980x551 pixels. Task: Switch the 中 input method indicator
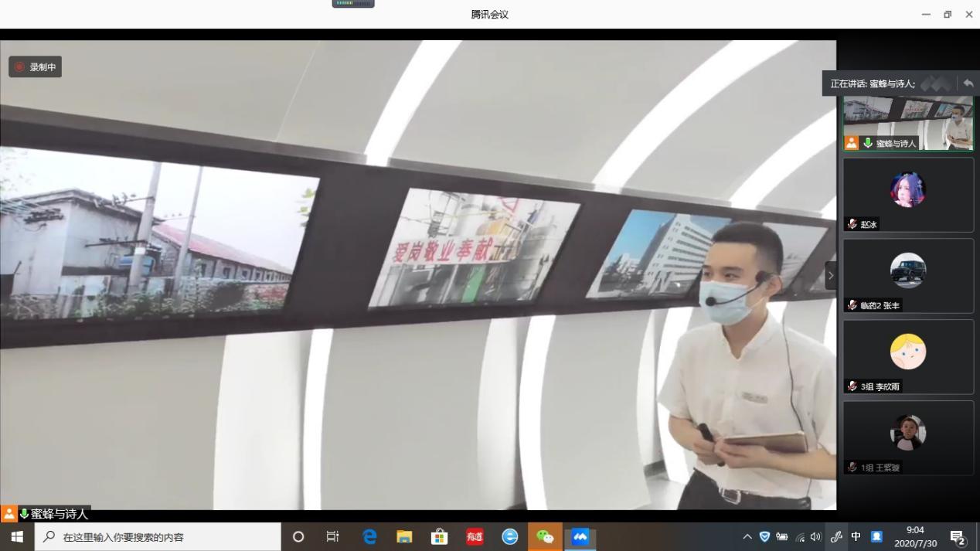click(x=856, y=537)
